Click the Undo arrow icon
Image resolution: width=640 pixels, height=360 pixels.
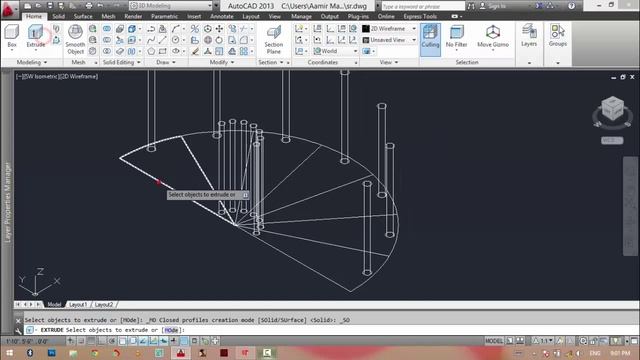[x=100, y=6]
